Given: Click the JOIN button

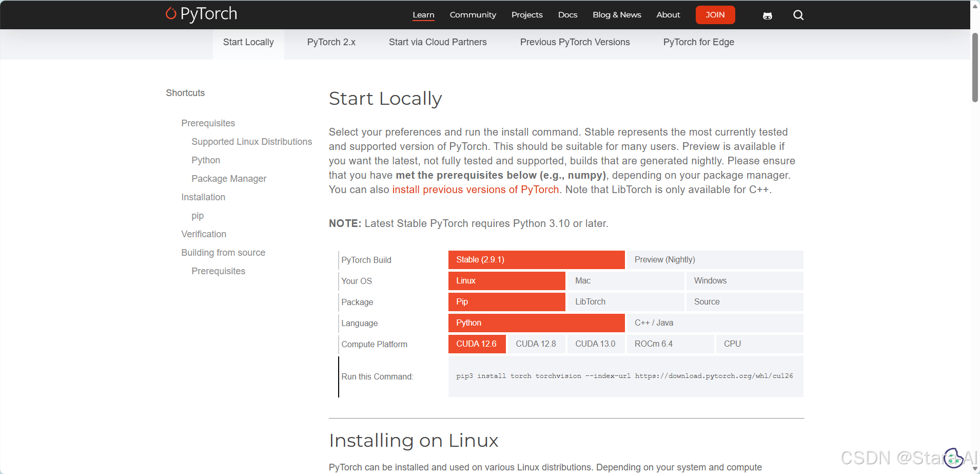Looking at the screenshot, I should 715,15.
